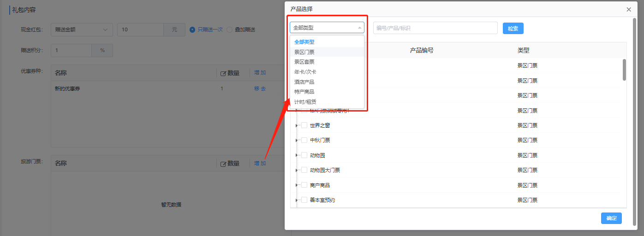Click the edit icon beside 数量 in 优惠券种 table
Image resolution: width=644 pixels, height=236 pixels.
pos(223,73)
